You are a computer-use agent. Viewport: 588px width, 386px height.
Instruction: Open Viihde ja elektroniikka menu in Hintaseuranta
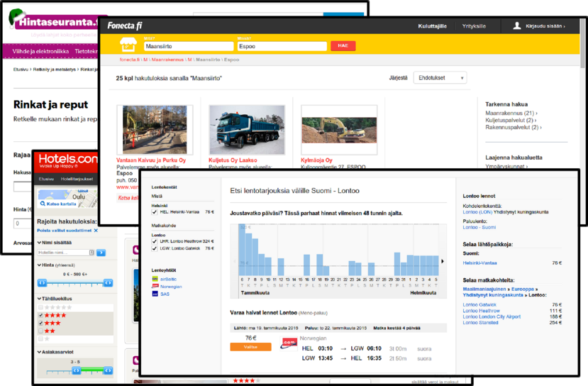pyautogui.click(x=40, y=51)
